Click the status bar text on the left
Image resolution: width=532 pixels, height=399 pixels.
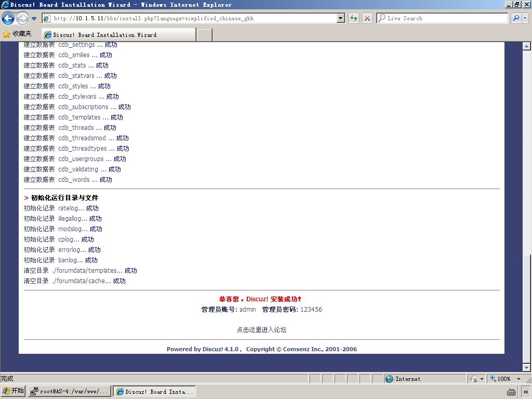click(x=7, y=379)
